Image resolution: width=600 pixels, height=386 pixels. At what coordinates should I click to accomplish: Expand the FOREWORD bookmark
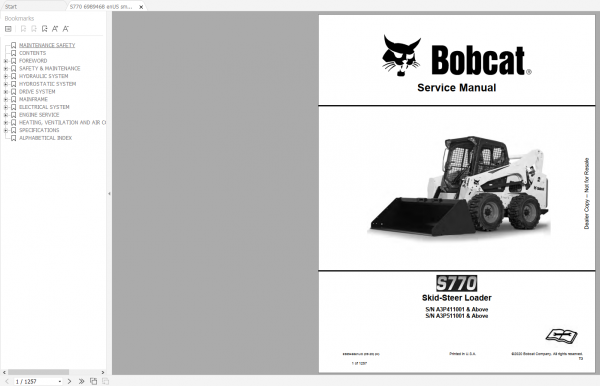(6, 61)
